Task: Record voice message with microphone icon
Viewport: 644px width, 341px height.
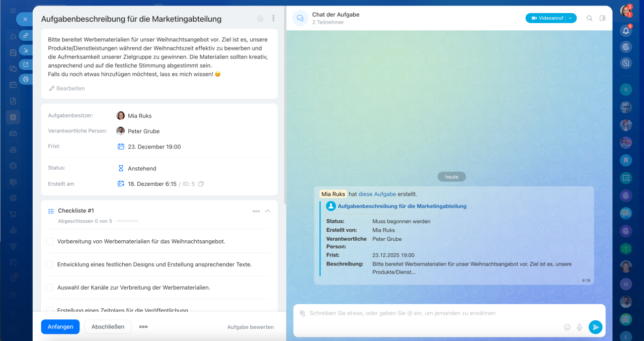Action: [580, 327]
